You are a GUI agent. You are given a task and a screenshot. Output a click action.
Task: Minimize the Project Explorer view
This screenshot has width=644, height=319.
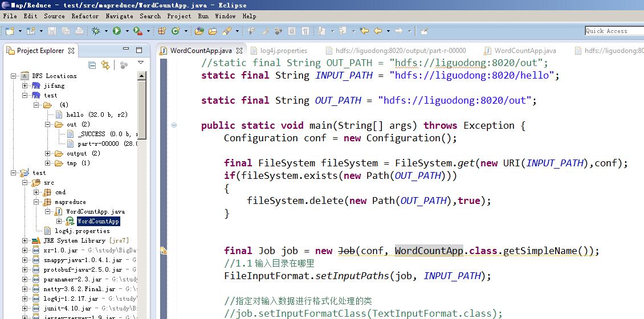tap(126, 50)
